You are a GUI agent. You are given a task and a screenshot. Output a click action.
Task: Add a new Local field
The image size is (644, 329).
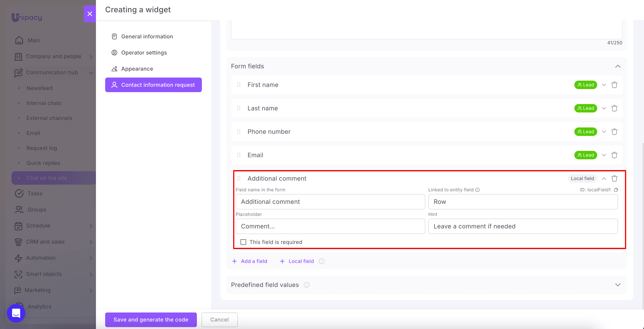tap(296, 261)
